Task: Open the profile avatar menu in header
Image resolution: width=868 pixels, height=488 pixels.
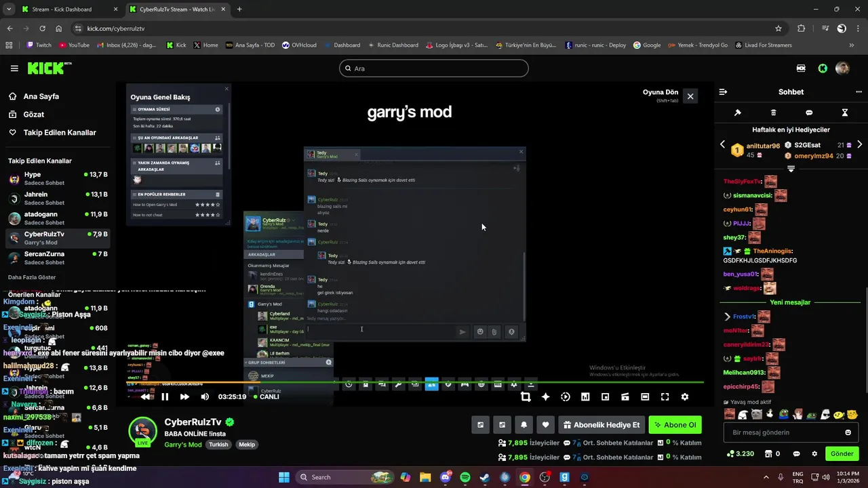Action: 842,68
